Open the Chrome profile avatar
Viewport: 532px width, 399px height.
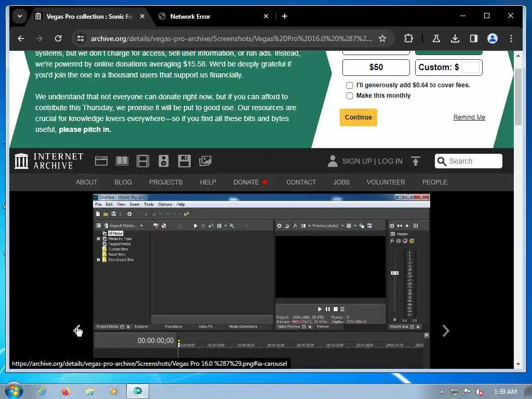(x=493, y=38)
